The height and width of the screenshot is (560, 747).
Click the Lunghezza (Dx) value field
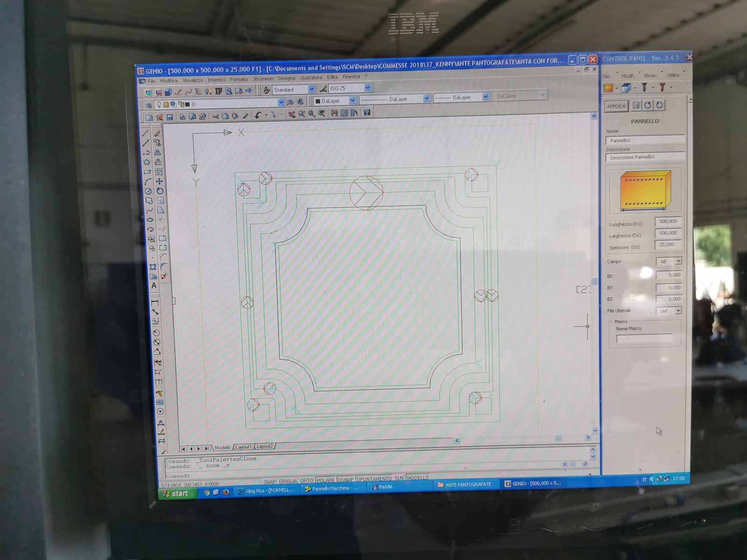pos(669,222)
